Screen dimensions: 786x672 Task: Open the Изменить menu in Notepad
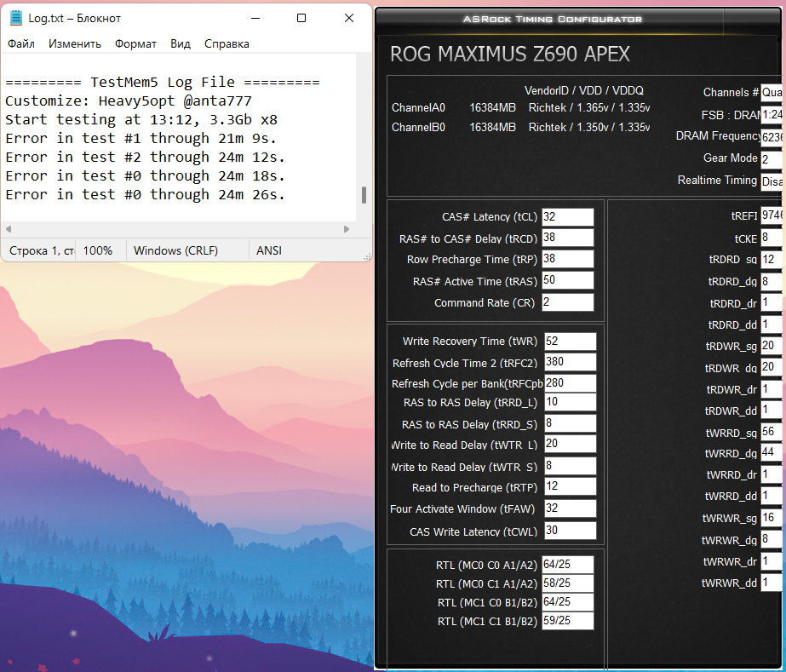click(x=75, y=44)
